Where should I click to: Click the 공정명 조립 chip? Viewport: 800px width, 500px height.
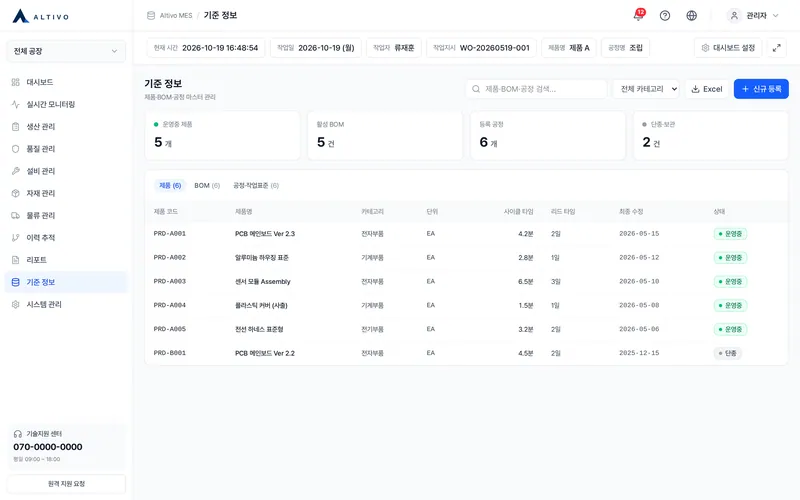[x=625, y=48]
